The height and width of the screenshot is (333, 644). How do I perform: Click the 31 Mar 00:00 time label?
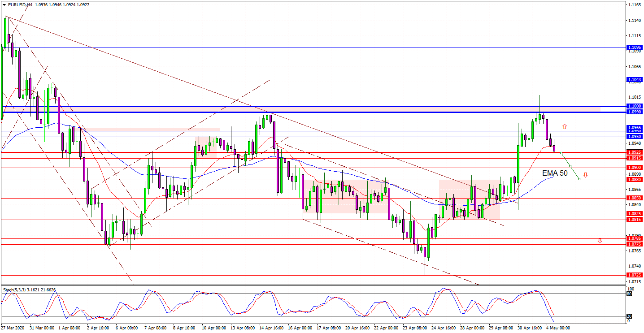(x=42, y=328)
